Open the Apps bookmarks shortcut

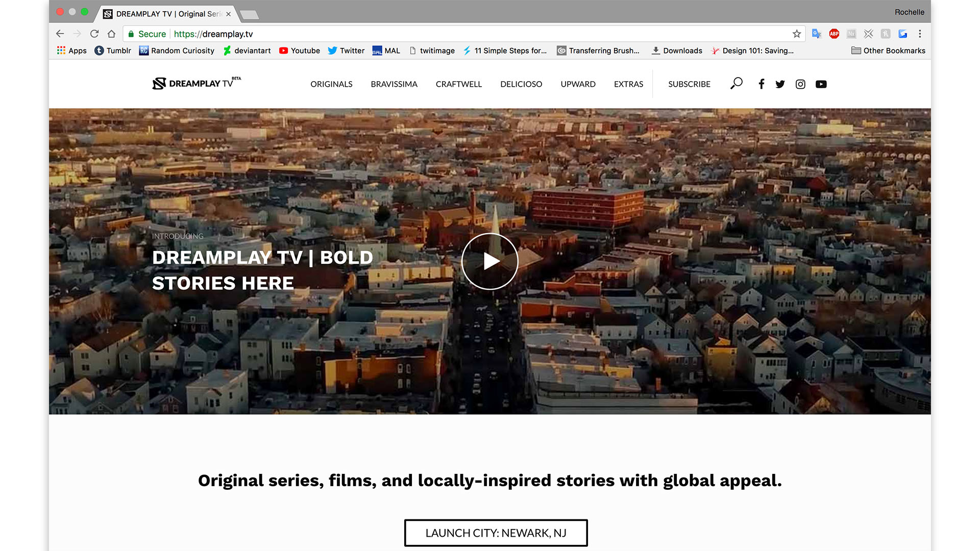[x=71, y=51]
